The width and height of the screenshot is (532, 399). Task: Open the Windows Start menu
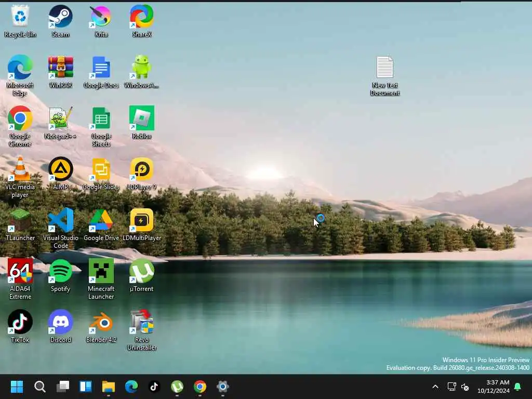(x=17, y=387)
